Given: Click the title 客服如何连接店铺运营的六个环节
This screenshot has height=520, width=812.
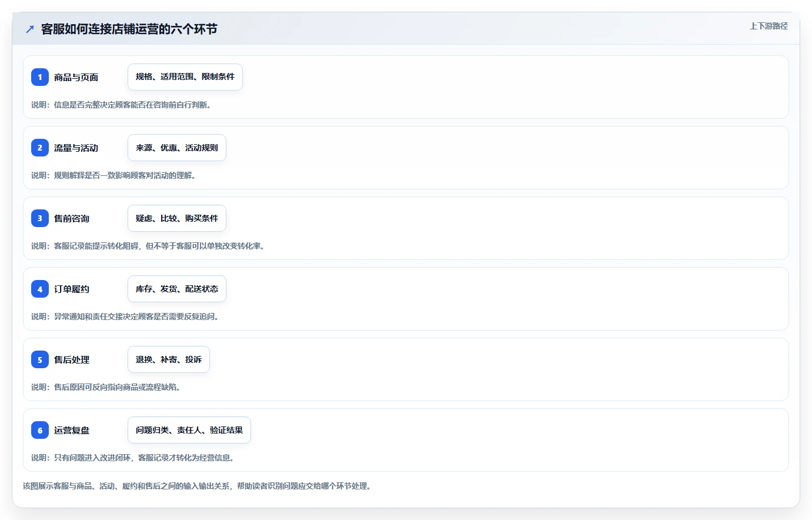Looking at the screenshot, I should tap(129, 29).
